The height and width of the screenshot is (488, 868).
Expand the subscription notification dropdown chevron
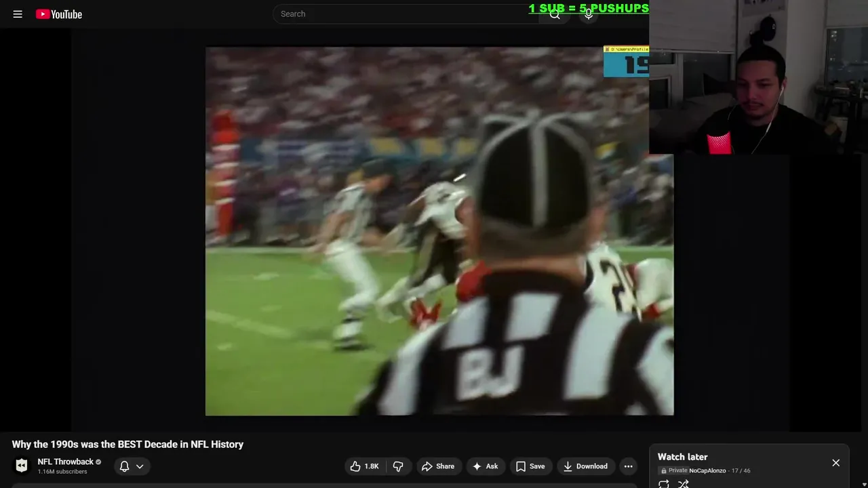point(140,466)
